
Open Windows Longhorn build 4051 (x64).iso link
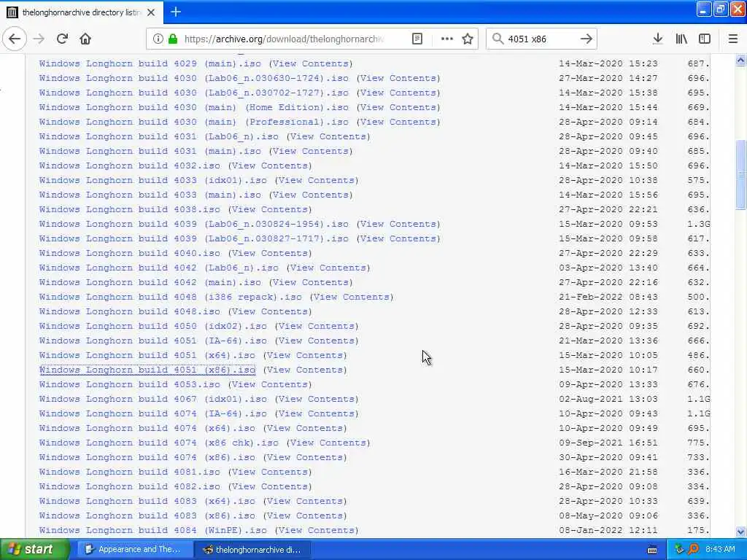point(147,355)
